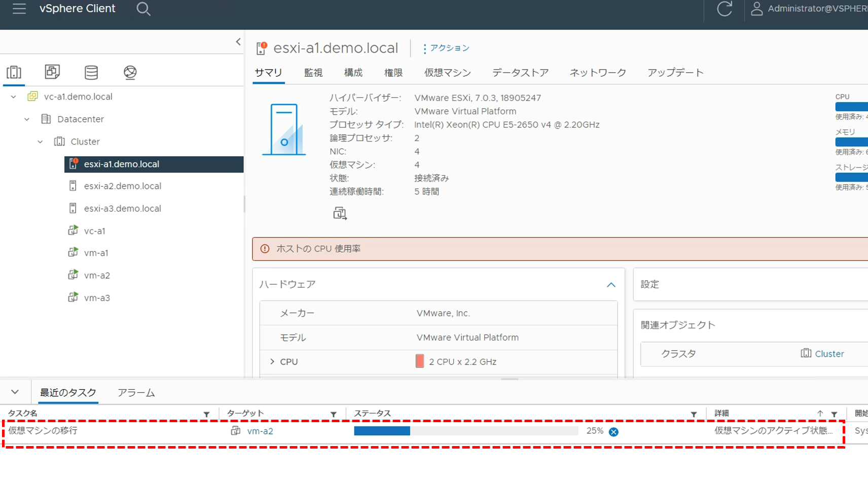Open the vm-a2 task target link
Image resolution: width=868 pixels, height=477 pixels.
point(260,431)
